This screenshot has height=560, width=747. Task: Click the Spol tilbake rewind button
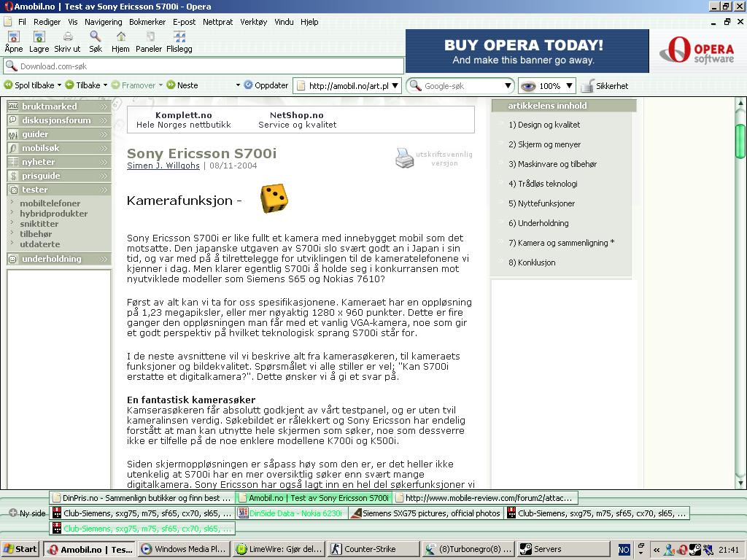coord(29,85)
